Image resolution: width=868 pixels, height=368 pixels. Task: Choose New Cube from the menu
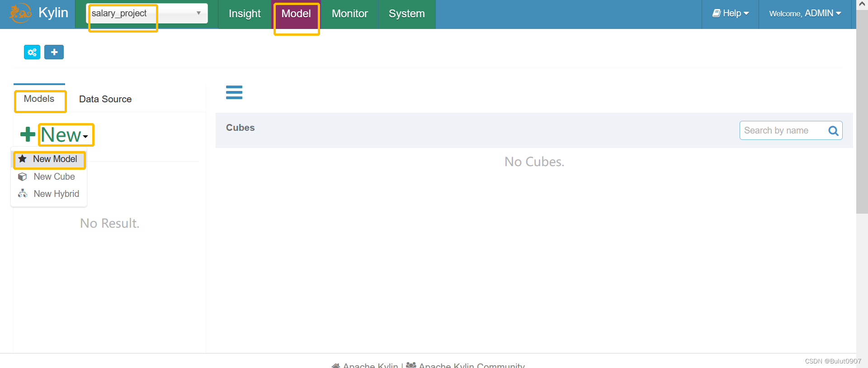49,177
